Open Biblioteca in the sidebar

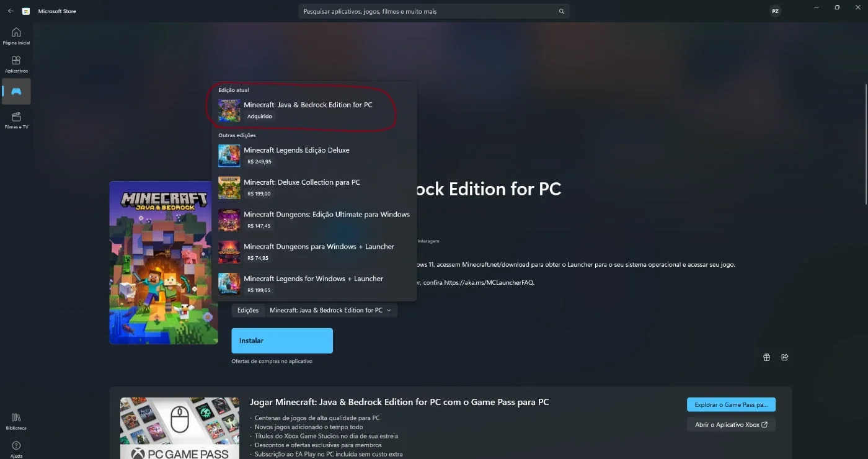tap(16, 422)
